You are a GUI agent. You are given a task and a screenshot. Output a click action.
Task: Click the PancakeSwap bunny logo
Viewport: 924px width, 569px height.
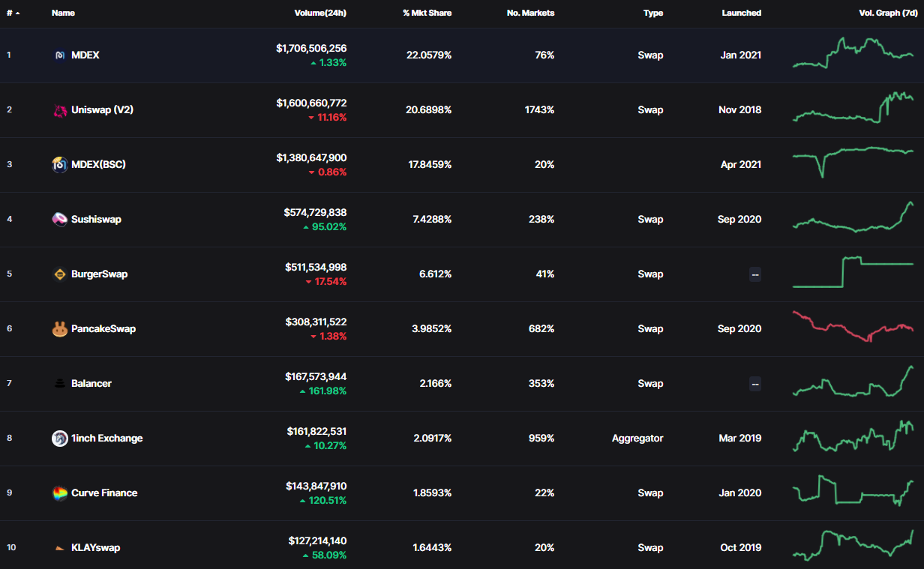tap(60, 329)
